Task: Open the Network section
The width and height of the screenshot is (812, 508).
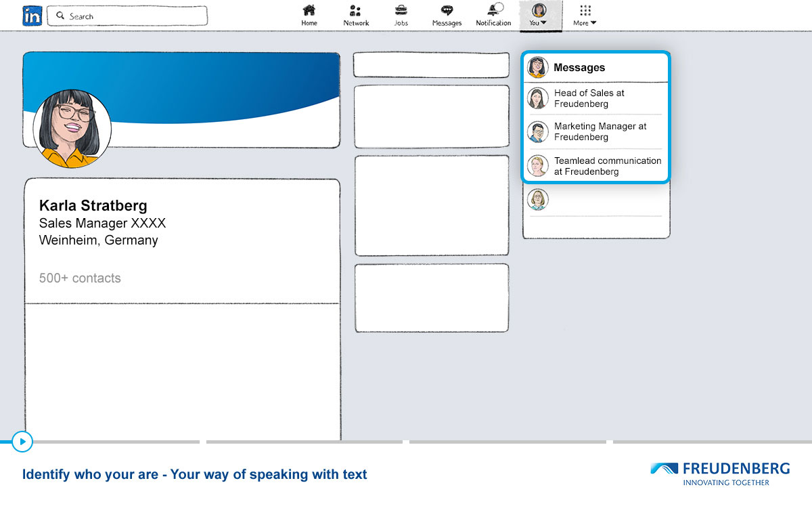Action: 356,15
